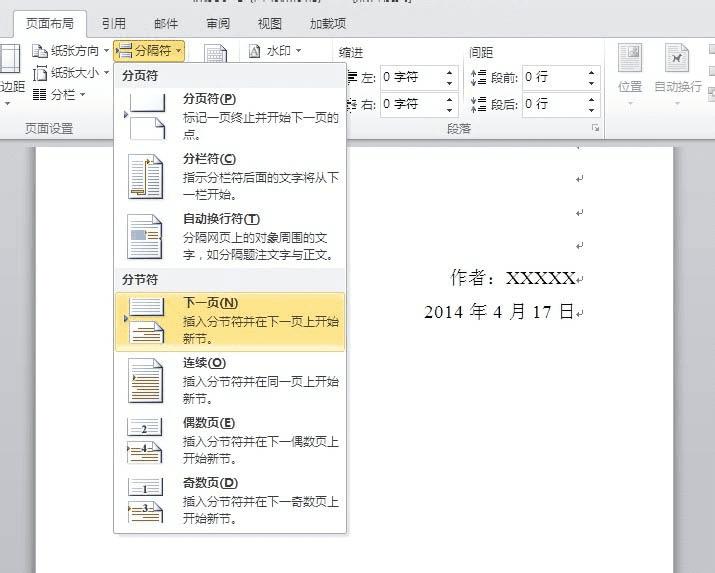
Task: Click the 下一页 section break icon
Action: click(145, 321)
